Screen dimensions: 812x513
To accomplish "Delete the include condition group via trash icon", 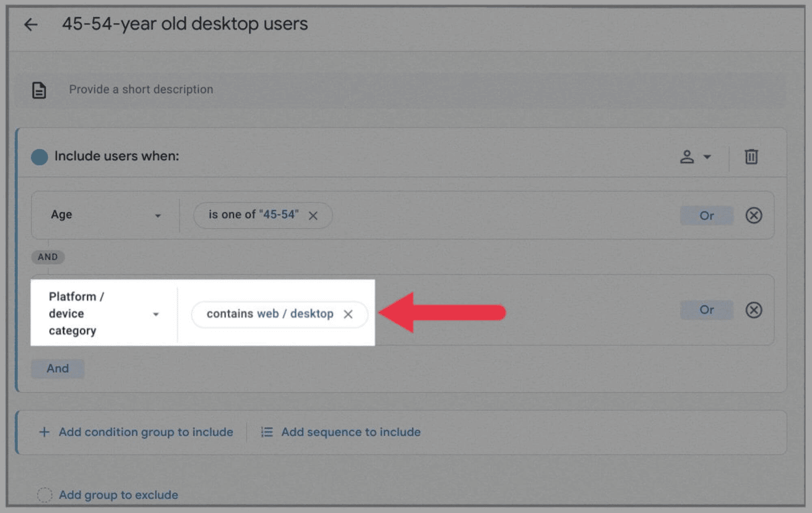I will coord(752,156).
